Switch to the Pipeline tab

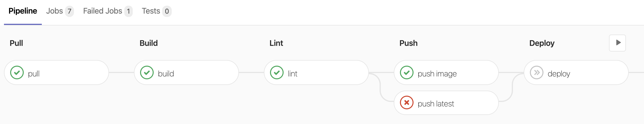coord(23,11)
